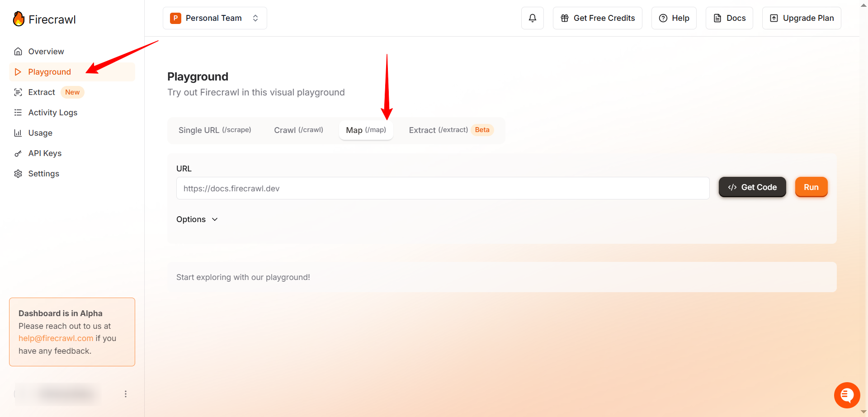Screen dimensions: 868x417
Task: Click the API Keys key icon
Action: [x=18, y=153]
